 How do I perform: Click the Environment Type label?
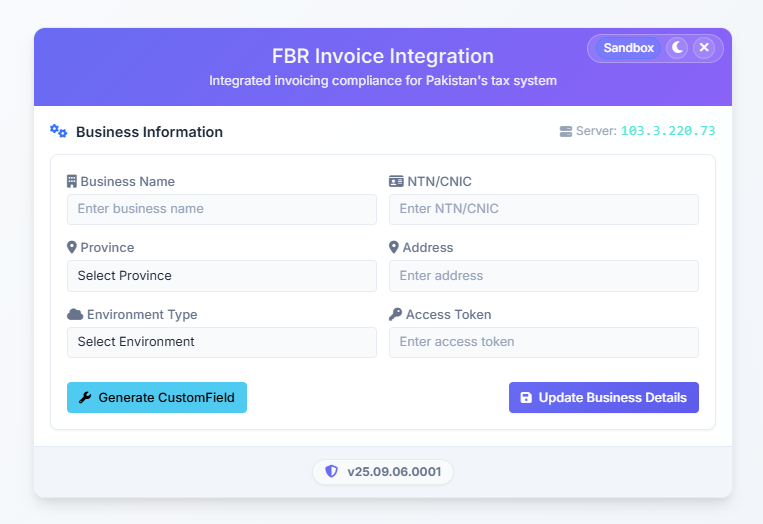[142, 315]
